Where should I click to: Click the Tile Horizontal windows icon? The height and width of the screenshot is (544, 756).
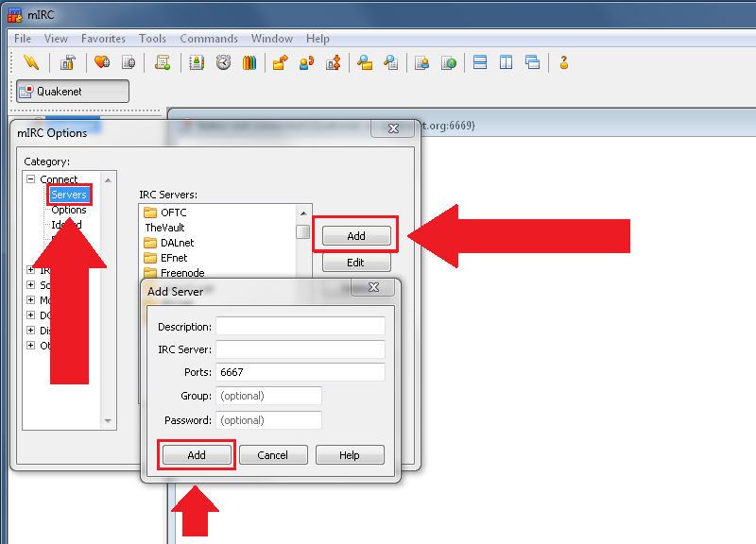480,63
